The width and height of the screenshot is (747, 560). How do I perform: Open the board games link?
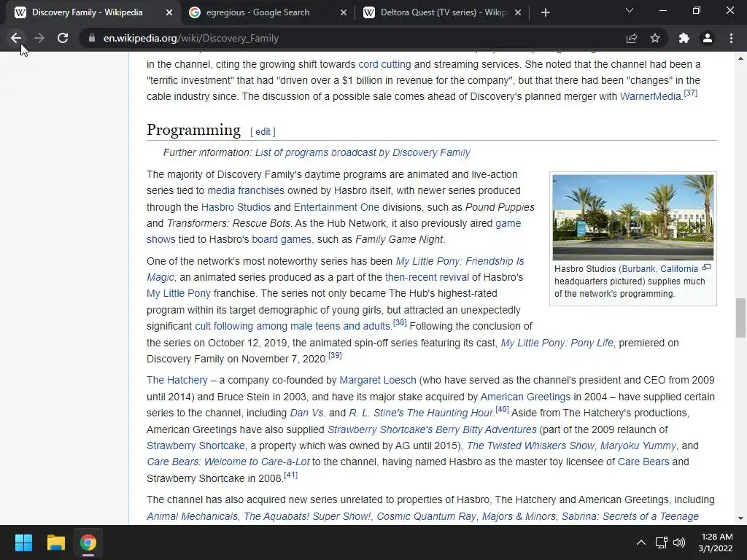pyautogui.click(x=282, y=239)
